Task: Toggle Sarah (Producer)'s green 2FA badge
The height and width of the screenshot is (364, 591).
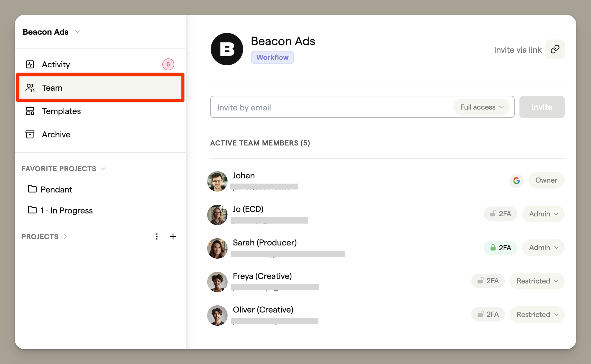Action: click(500, 248)
